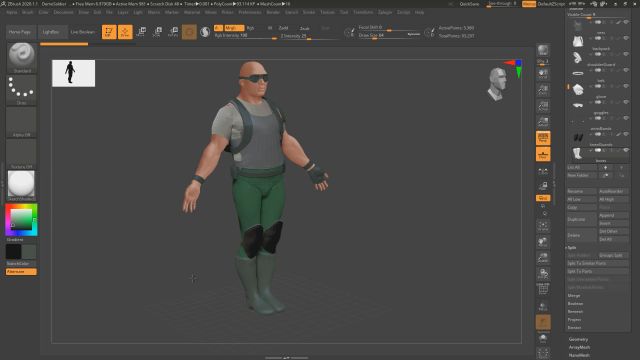640x360 pixels.
Task: Click the Split To Parts button
Action: 598,271
